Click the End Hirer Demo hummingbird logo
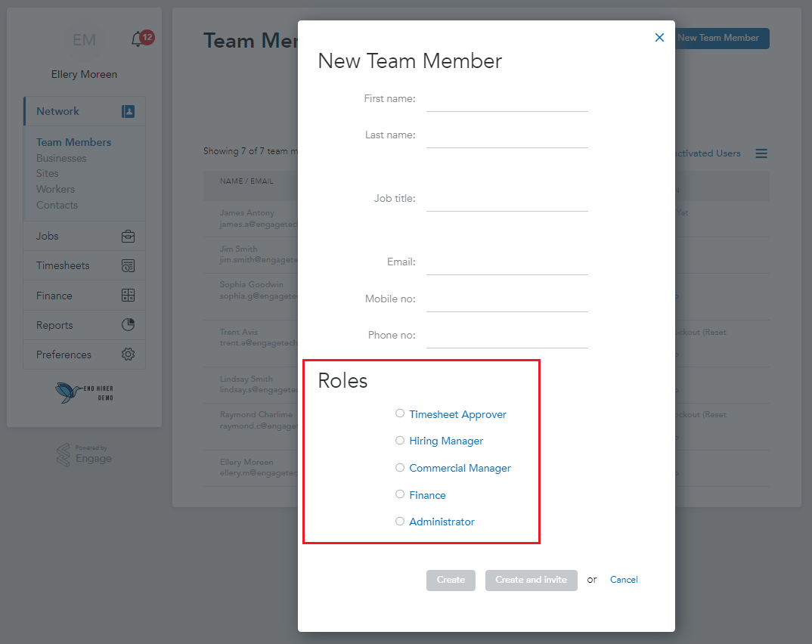 84,392
